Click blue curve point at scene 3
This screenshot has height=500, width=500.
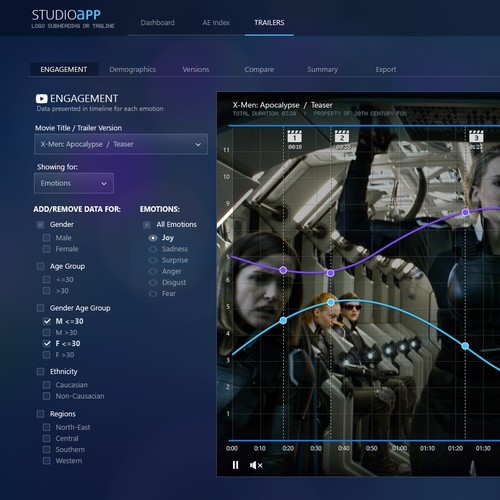465,346
